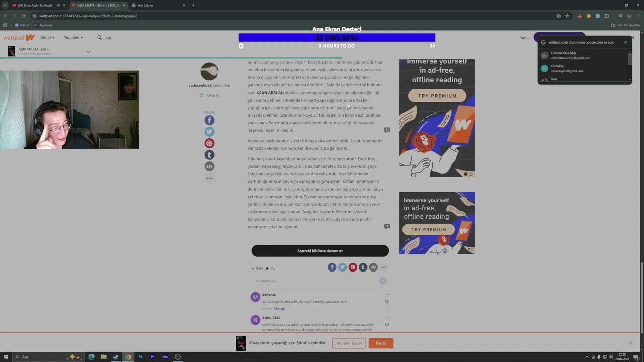Share story on Facebook in left sidebar

[x=209, y=120]
